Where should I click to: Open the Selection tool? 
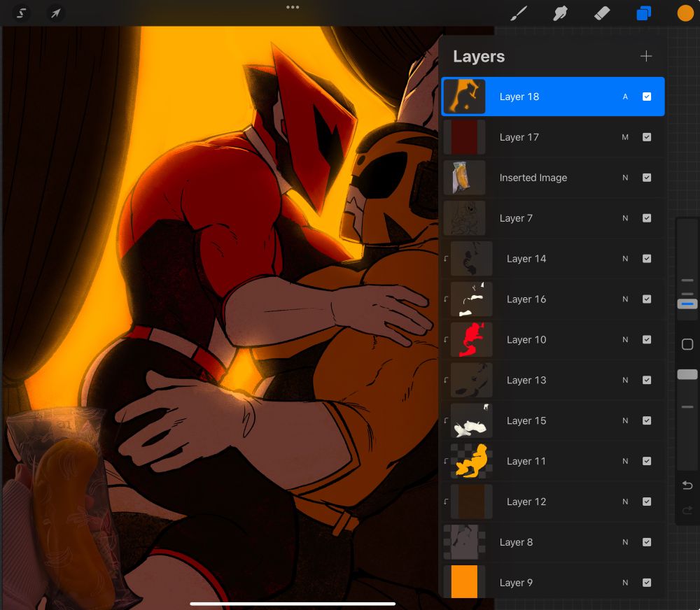tap(22, 13)
